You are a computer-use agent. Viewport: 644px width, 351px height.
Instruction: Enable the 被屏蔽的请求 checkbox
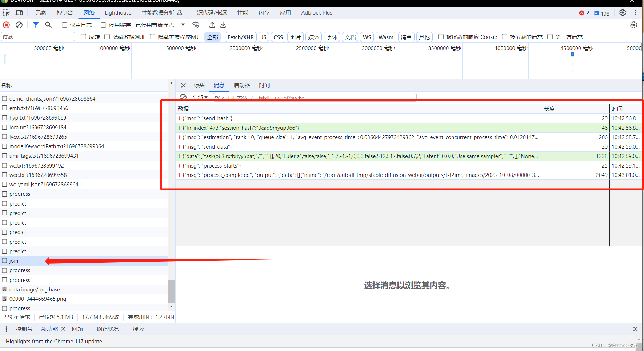(x=504, y=37)
